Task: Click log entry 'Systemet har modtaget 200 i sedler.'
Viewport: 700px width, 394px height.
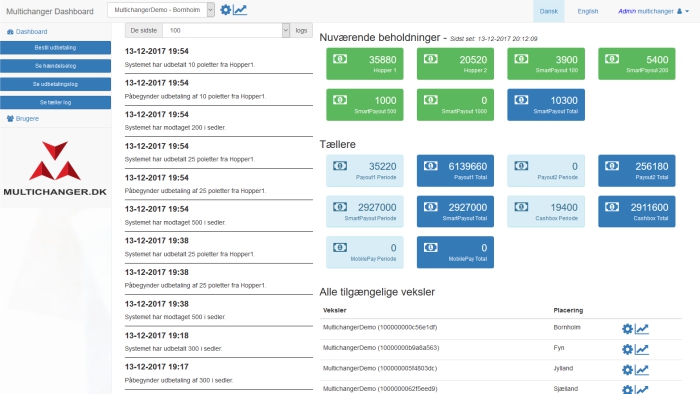Action: [175, 128]
